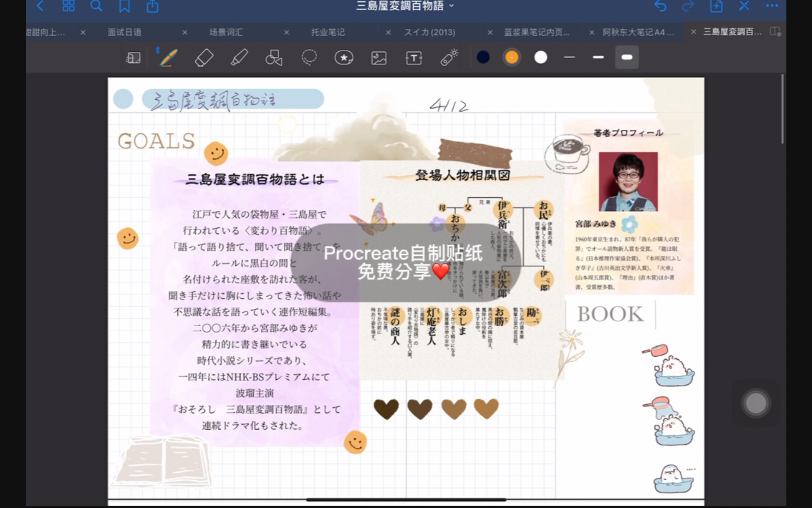
Task: Pick the white pen color
Action: (x=541, y=57)
